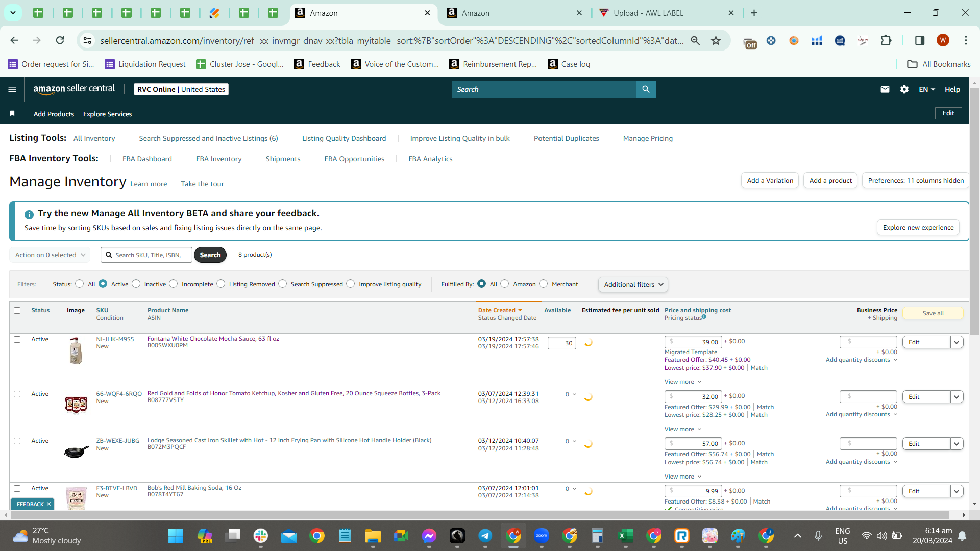The height and width of the screenshot is (551, 980).
Task: Open Slack from the taskbar
Action: point(261,536)
